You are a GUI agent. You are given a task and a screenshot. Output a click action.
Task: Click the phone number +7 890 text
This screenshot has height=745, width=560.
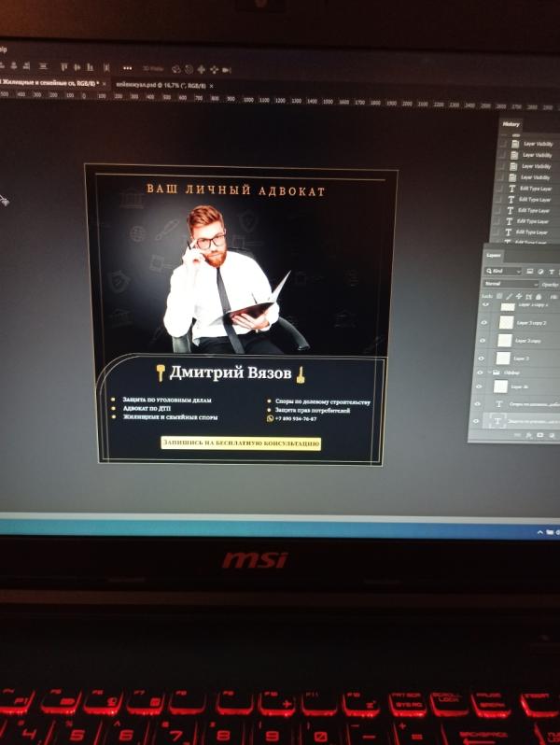coord(296,418)
